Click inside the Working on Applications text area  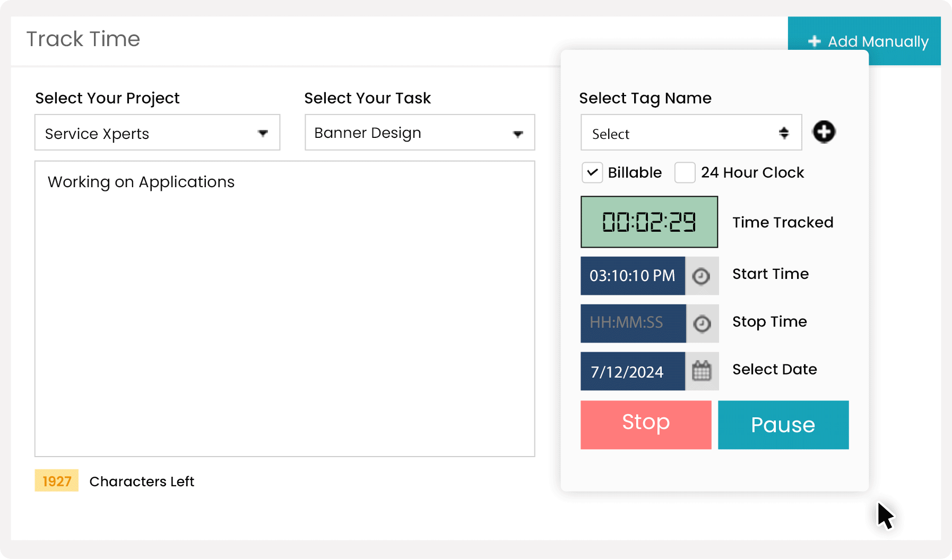click(284, 308)
